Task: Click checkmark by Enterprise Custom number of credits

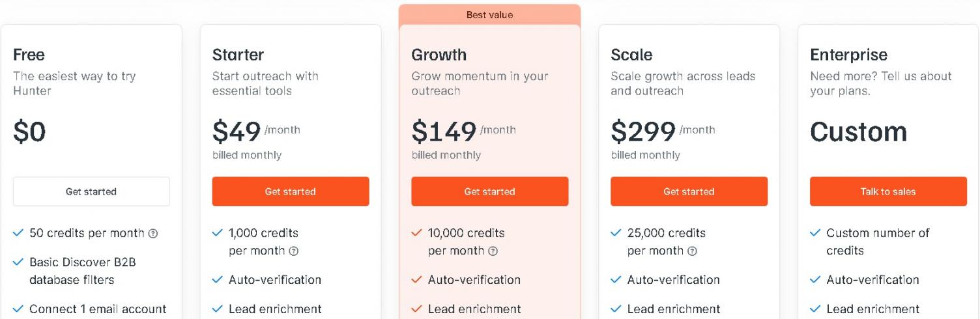Action: coord(815,233)
